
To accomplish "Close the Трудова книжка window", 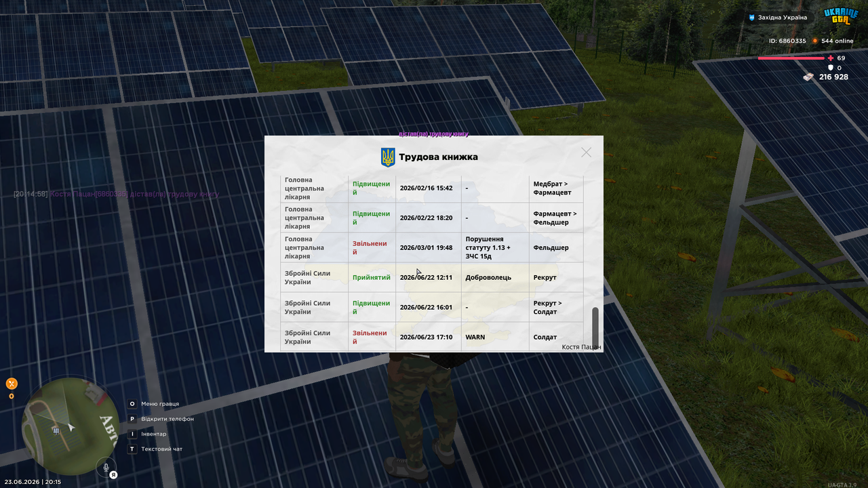I will pyautogui.click(x=586, y=152).
